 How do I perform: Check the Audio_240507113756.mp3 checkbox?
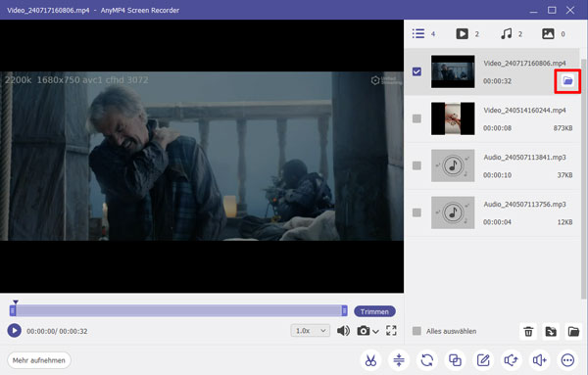[x=416, y=212]
